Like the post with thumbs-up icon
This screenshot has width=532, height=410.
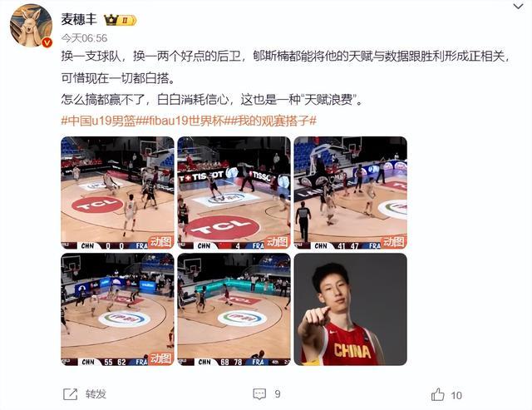pos(438,394)
